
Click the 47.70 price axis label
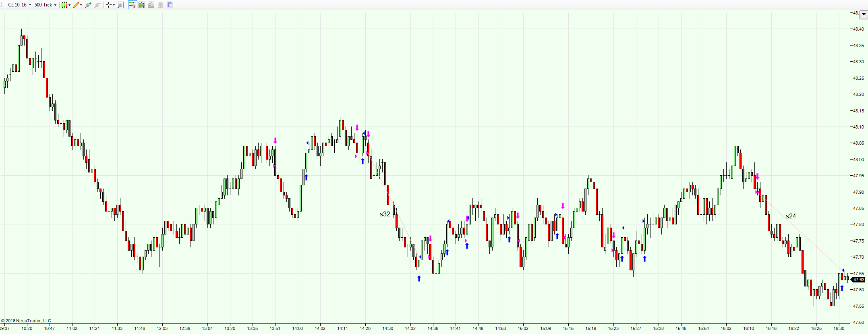tap(858, 257)
